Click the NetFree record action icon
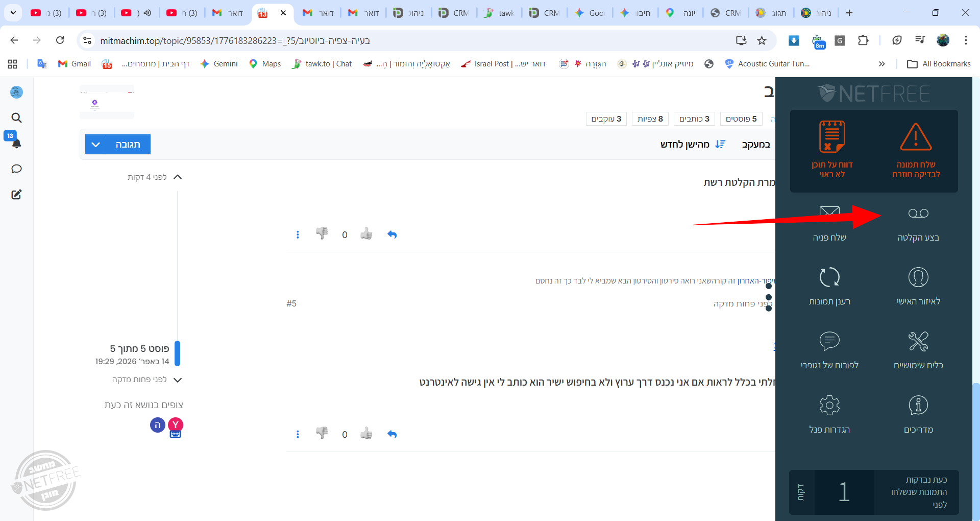 click(918, 214)
